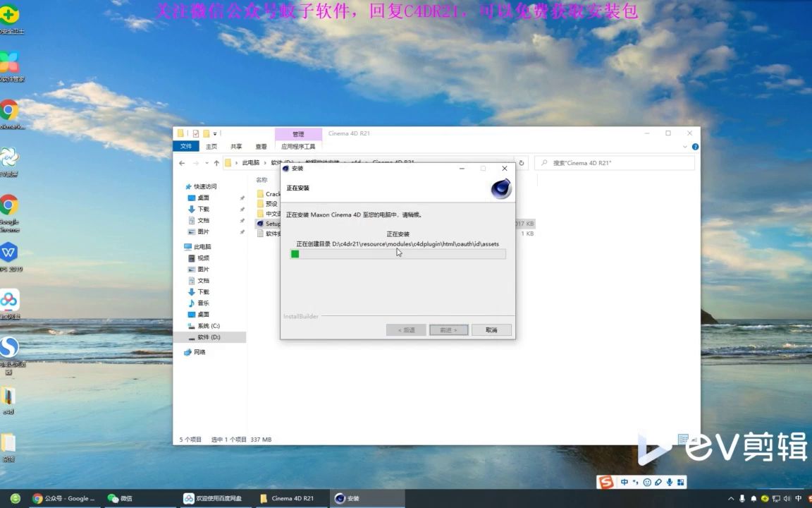Screen dimensions: 812x508
Task: Click the properties checkmark icon in title bar
Action: [x=196, y=134]
